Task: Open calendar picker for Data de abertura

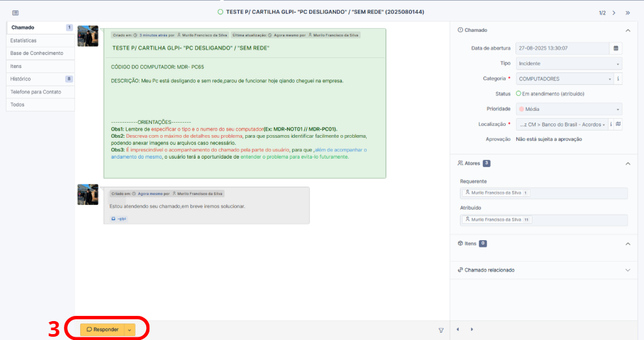Action: click(x=616, y=48)
